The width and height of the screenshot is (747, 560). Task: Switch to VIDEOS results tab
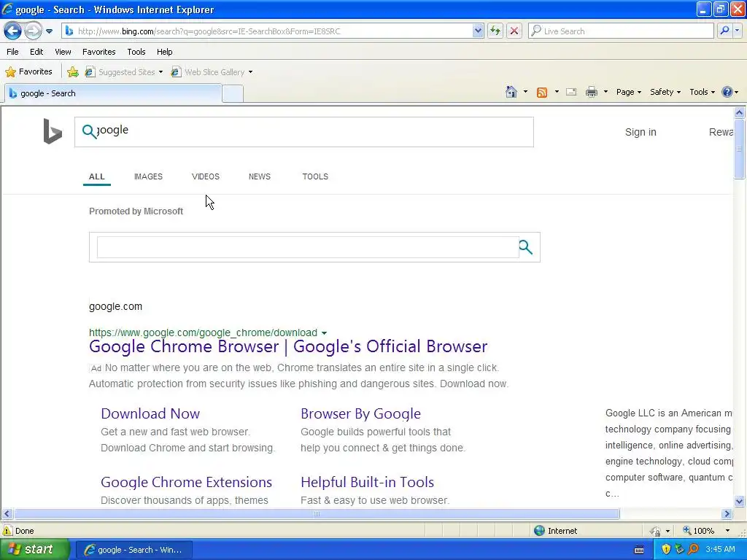coord(205,176)
